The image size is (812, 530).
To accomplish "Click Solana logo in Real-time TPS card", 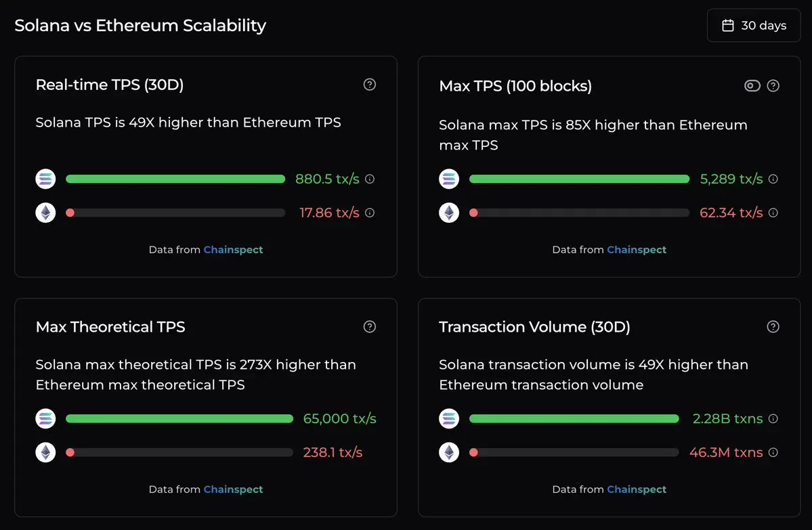I will click(x=45, y=179).
